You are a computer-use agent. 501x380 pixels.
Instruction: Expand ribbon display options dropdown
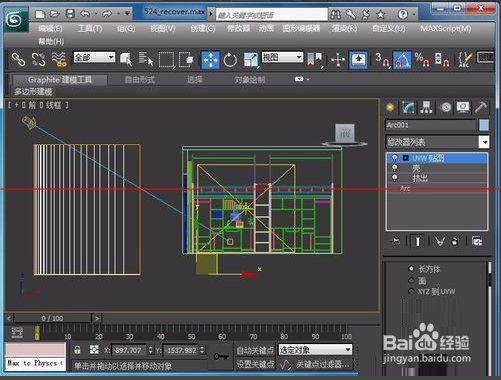pos(302,79)
